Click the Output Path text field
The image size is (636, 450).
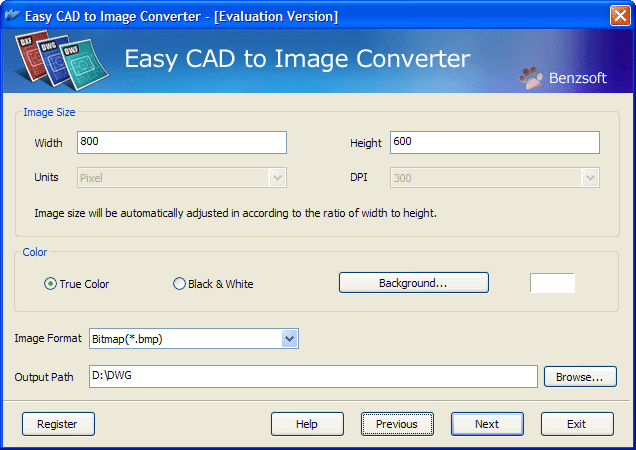[313, 377]
